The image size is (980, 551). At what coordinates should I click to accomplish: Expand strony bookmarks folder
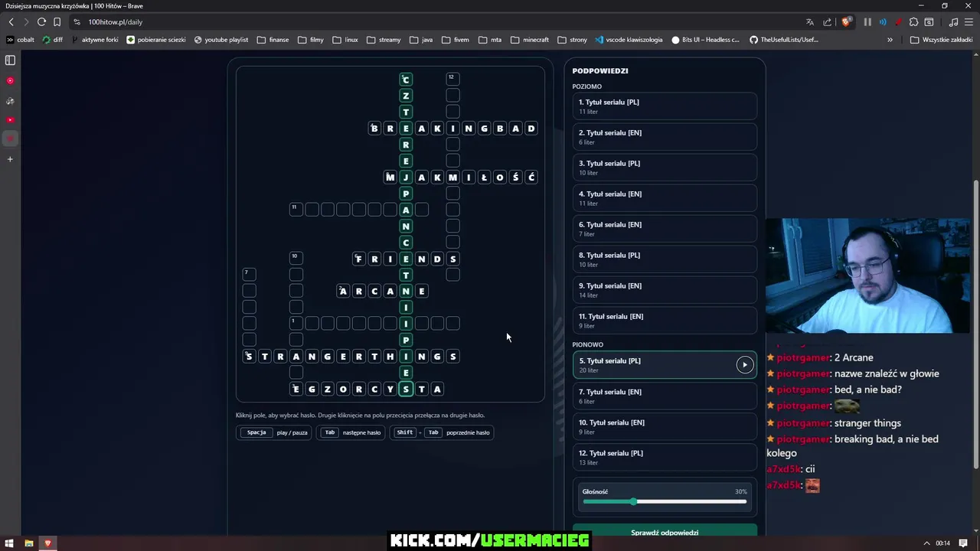tap(572, 40)
